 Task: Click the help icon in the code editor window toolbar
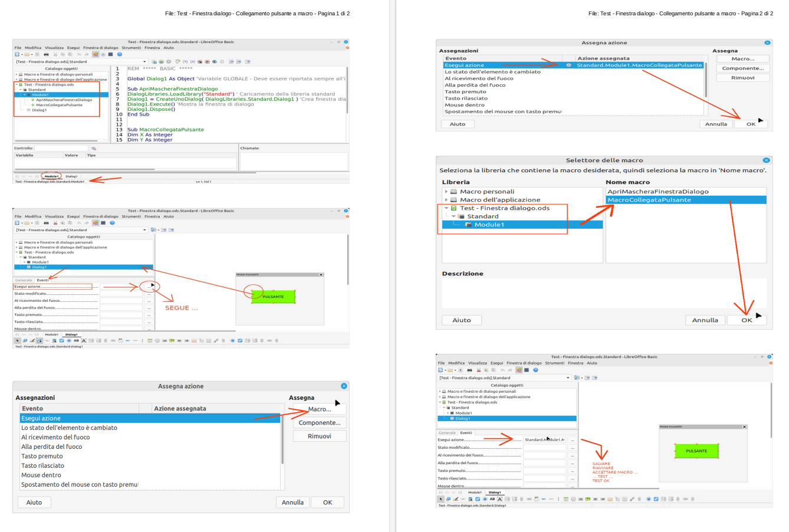click(120, 54)
